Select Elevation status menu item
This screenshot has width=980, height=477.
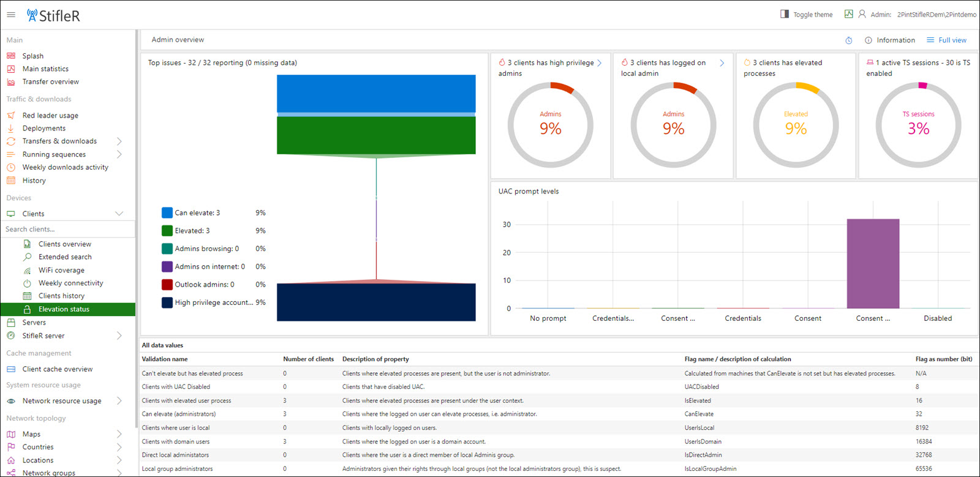click(x=64, y=309)
